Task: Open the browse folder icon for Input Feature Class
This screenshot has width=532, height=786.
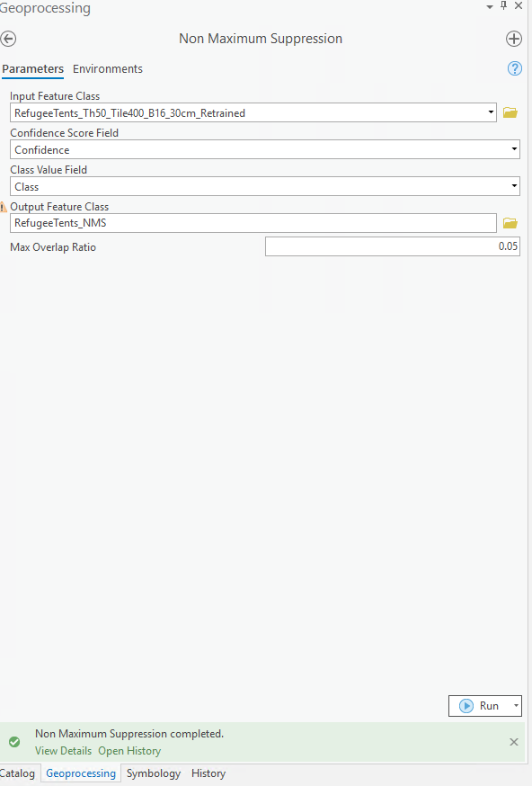Action: pos(510,112)
